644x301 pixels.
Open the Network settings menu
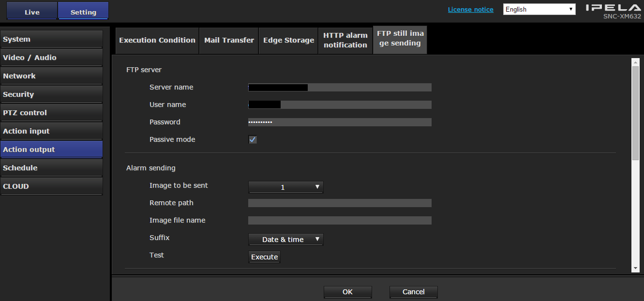pos(51,76)
